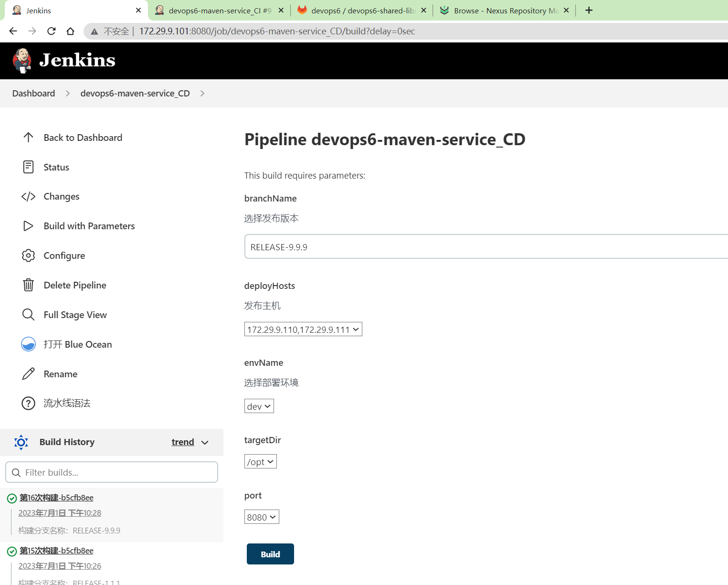Viewport: 728px width, 585px height.
Task: Click the Filter builds search field
Action: [112, 472]
